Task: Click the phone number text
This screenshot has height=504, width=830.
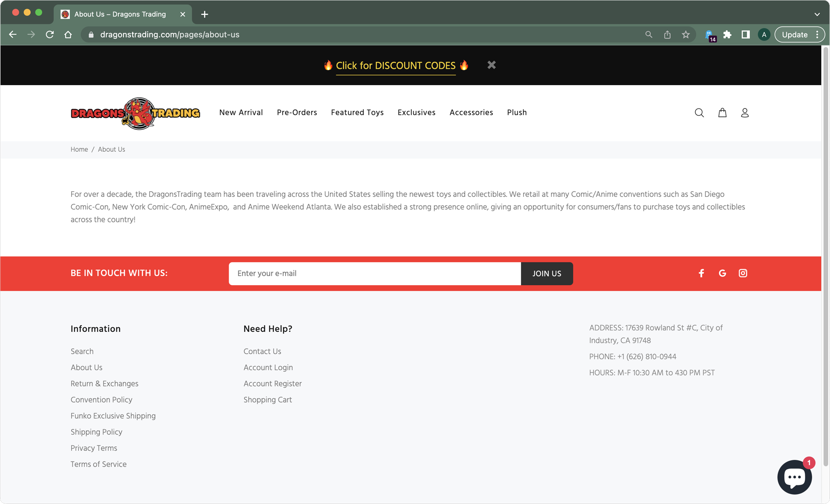Action: 633,357
